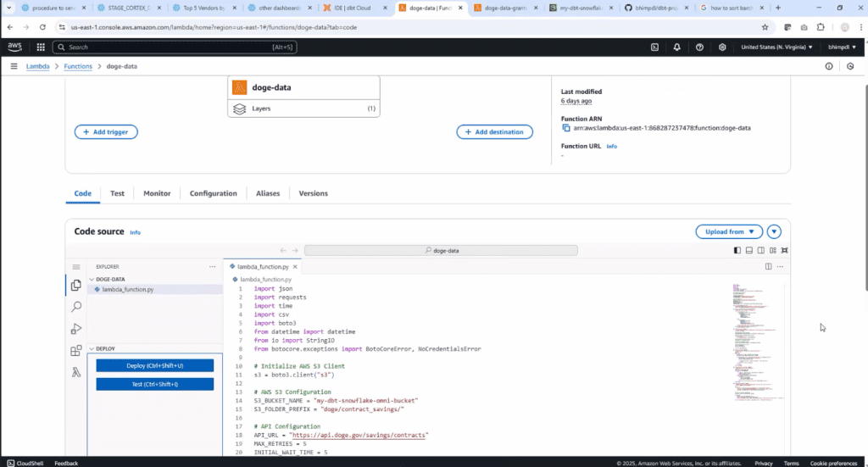
Task: Click the Add trigger button
Action: click(106, 131)
